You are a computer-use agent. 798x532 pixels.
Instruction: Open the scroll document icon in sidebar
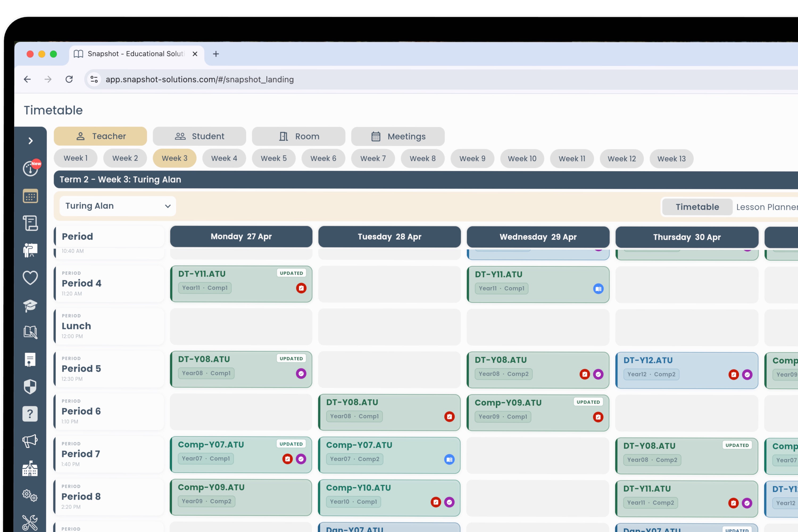30,223
